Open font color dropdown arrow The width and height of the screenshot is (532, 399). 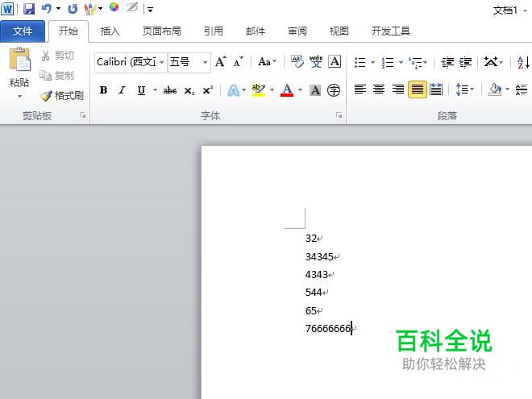[300, 90]
